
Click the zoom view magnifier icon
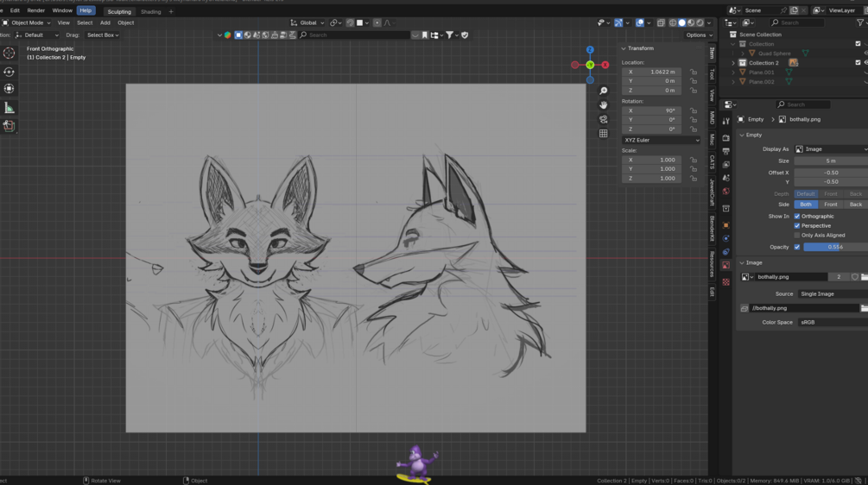point(604,91)
